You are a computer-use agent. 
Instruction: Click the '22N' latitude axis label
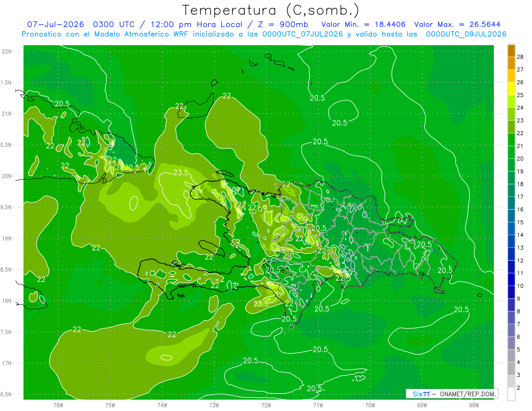pyautogui.click(x=7, y=51)
